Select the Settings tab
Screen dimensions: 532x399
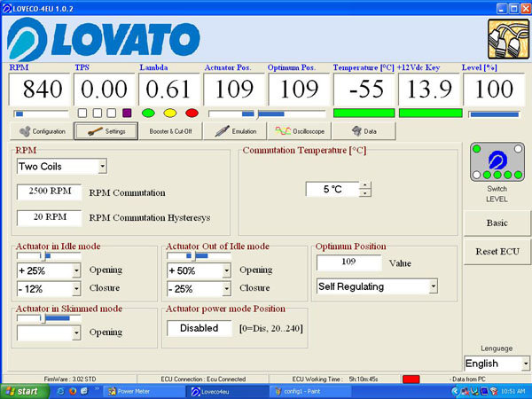106,131
